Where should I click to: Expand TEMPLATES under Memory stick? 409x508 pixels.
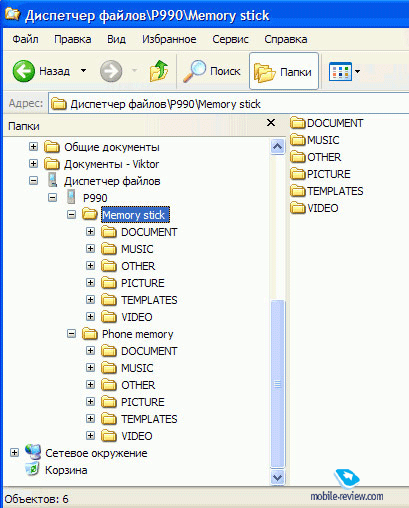pos(90,299)
